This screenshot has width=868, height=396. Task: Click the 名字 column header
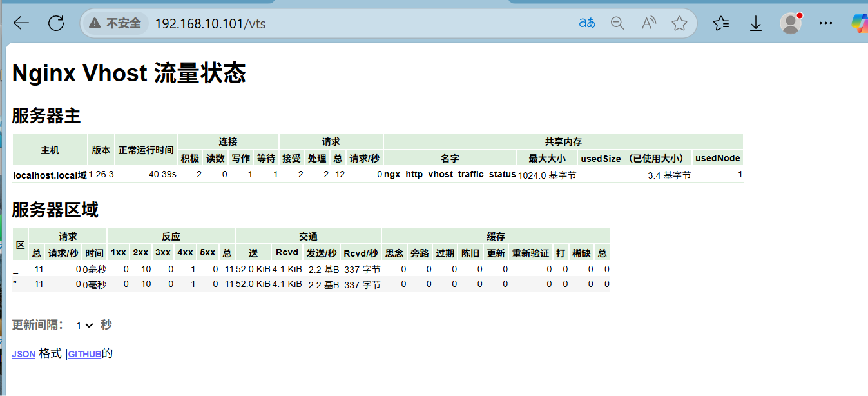click(450, 158)
